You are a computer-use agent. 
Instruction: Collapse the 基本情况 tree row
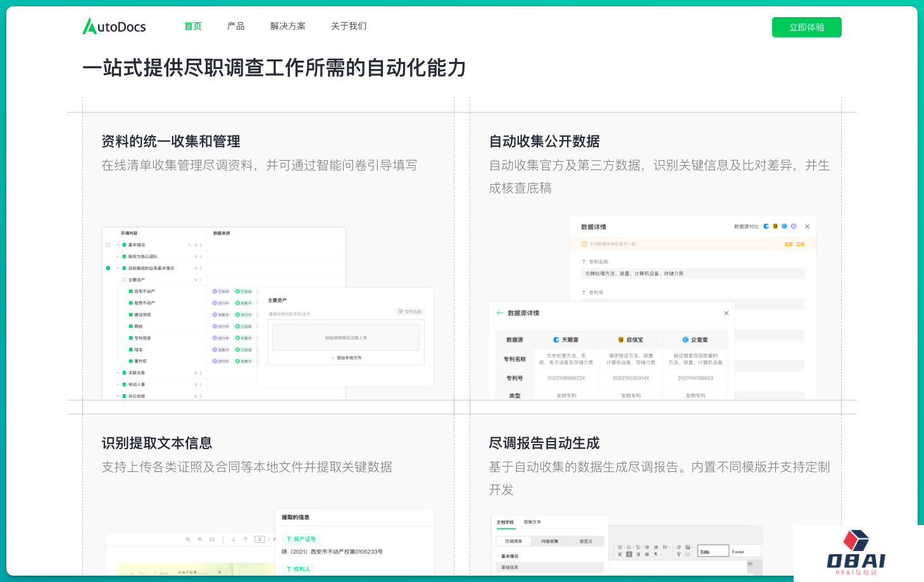[x=118, y=245]
